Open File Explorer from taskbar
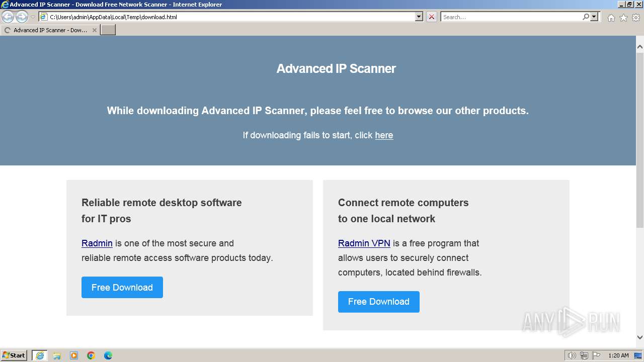Viewport: 644px width, 362px height. [x=57, y=355]
